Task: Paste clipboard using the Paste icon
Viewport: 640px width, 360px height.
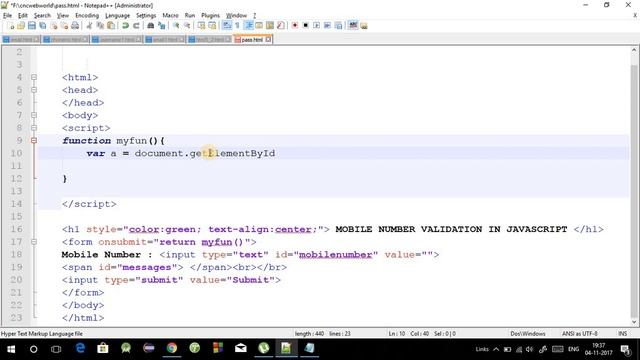Action: 111,25
